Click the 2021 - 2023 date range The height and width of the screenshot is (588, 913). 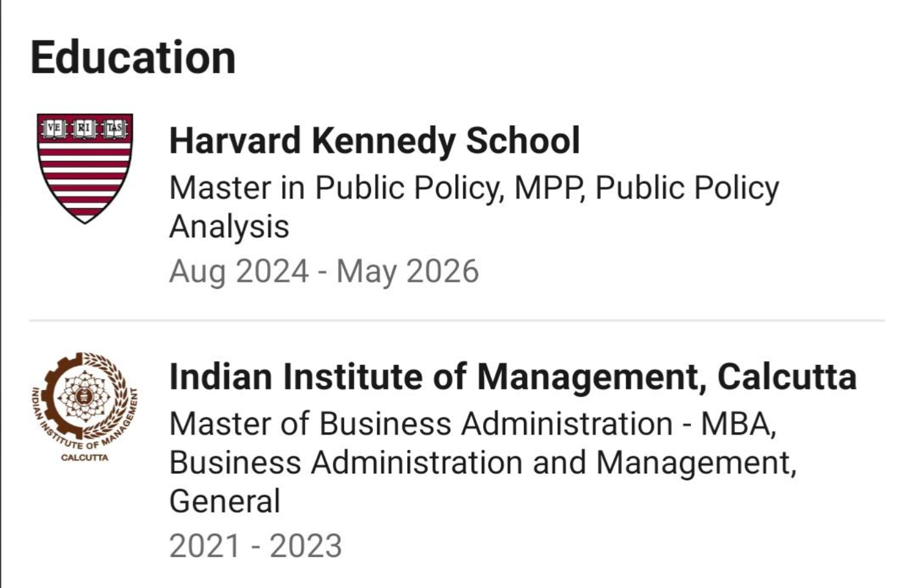(256, 545)
